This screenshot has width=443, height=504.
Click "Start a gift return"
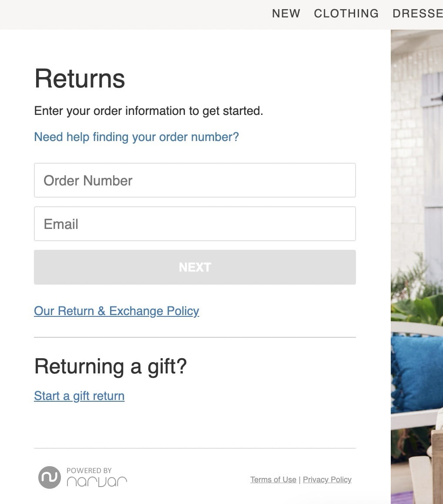point(79,396)
